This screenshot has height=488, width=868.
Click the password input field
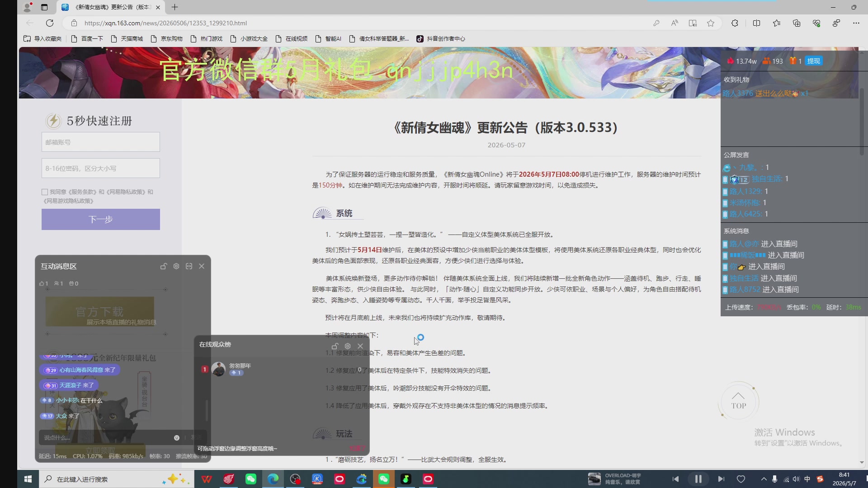point(101,168)
